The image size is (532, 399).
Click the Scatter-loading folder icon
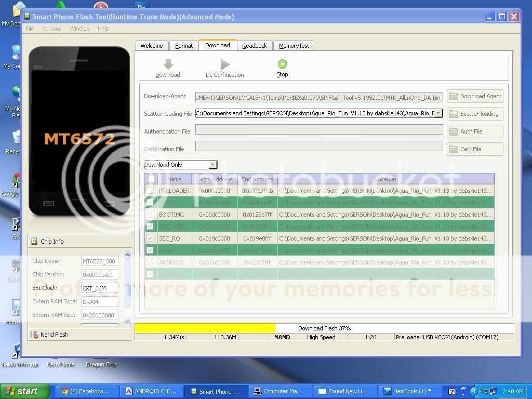[x=454, y=114]
